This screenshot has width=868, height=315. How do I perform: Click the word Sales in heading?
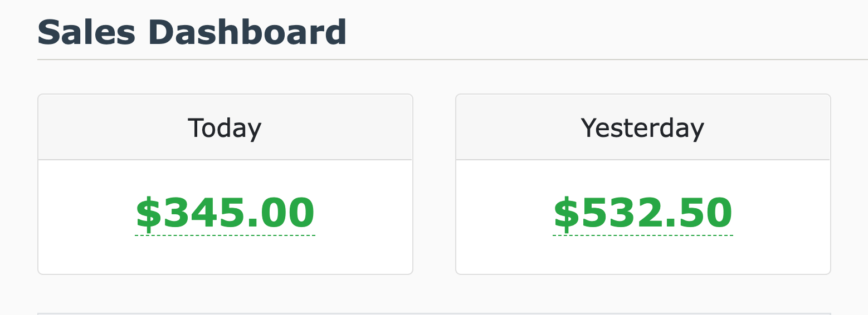tap(86, 32)
